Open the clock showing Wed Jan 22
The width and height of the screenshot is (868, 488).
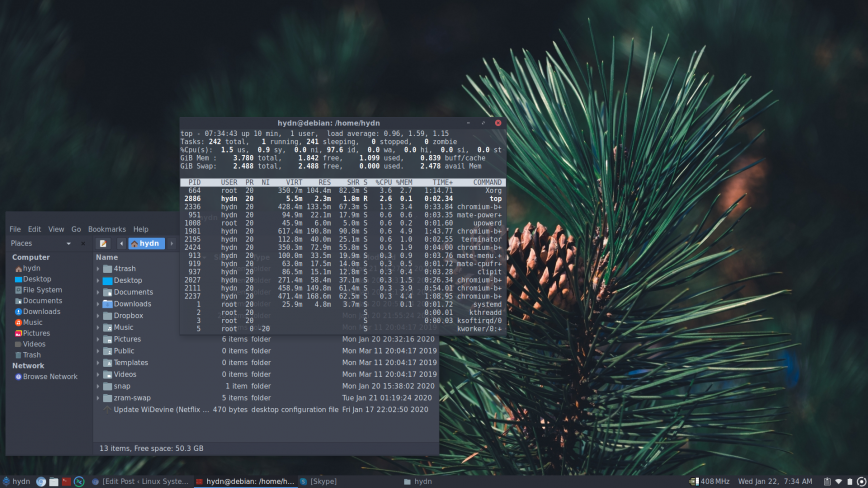[x=775, y=481]
